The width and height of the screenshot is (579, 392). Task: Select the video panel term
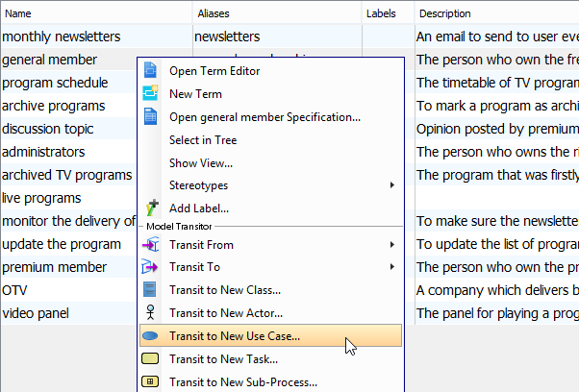36,313
